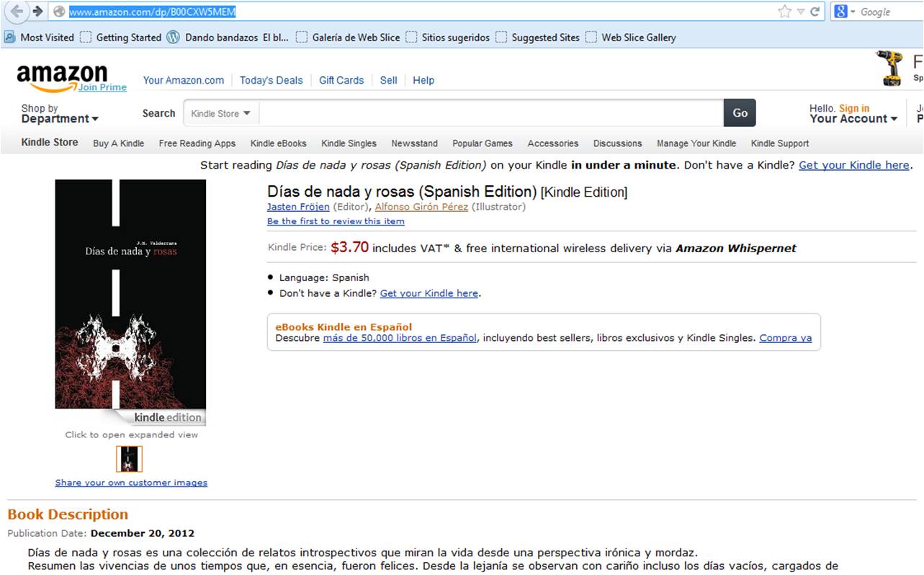Screen dimensions: 924x575
Task: Open the Alfonso Girón Pérez illustrator link
Action: [x=421, y=207]
